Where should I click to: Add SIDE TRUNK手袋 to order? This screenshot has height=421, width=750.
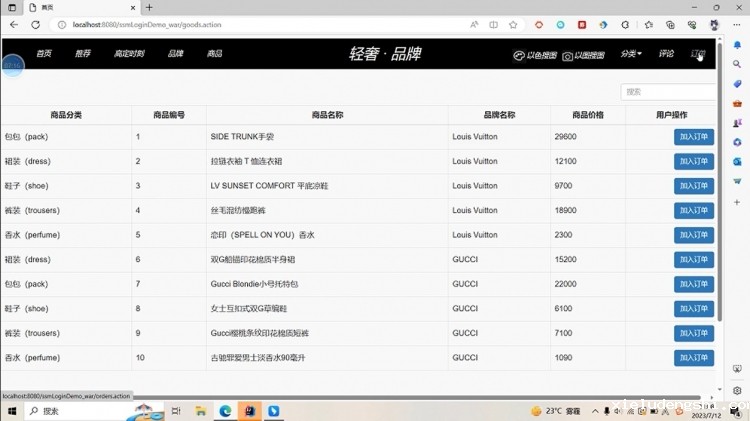(x=693, y=137)
